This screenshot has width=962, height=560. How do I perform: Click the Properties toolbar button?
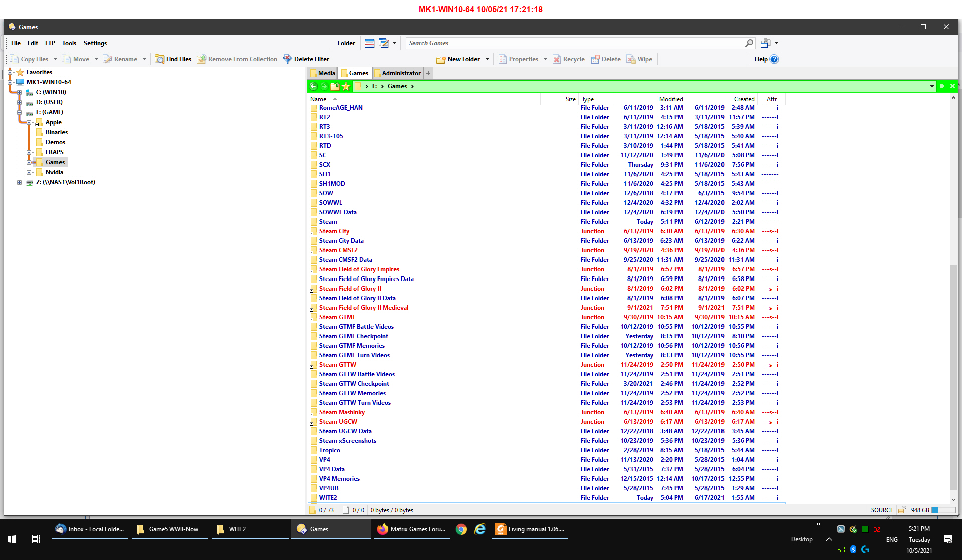click(x=519, y=59)
